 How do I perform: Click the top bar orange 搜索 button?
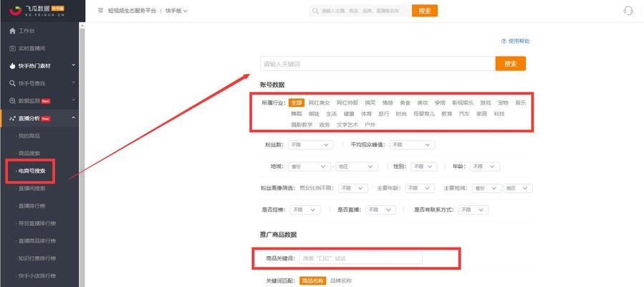(425, 11)
